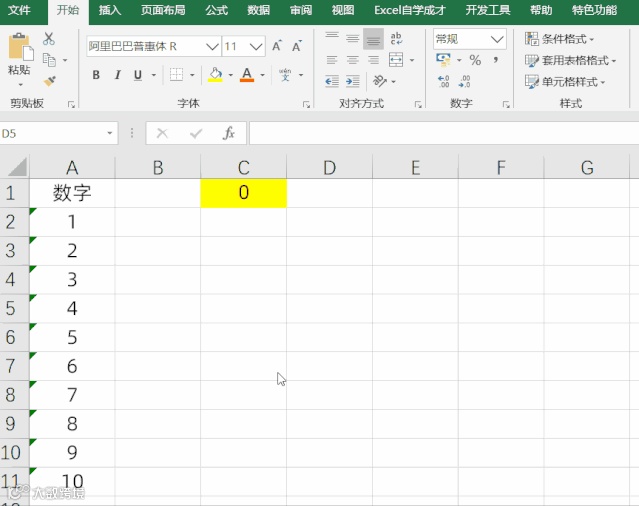
Task: Click accounting number format icon
Action: [x=443, y=60]
